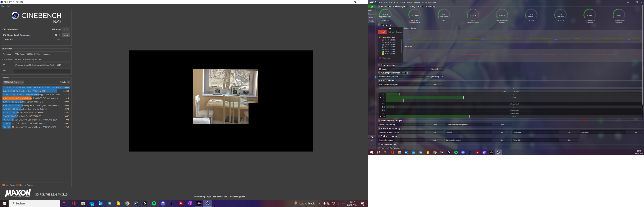The image size is (644, 207).
Task: Expand sidebar with double-chevron icon
Action: (375, 77)
